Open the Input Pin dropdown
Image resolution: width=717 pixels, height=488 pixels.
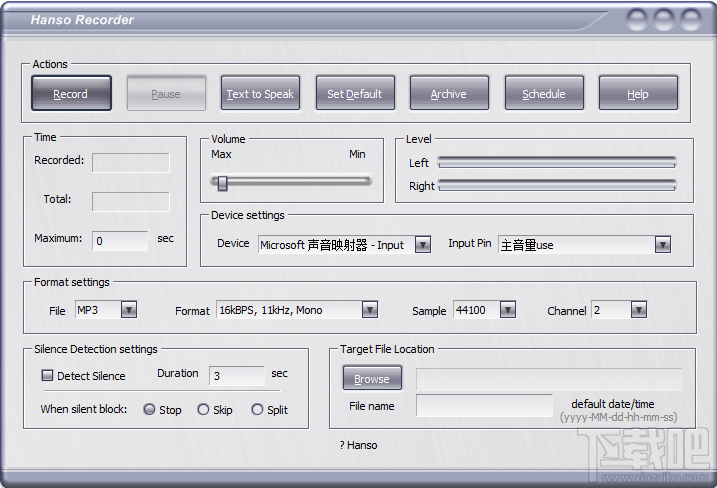point(663,245)
